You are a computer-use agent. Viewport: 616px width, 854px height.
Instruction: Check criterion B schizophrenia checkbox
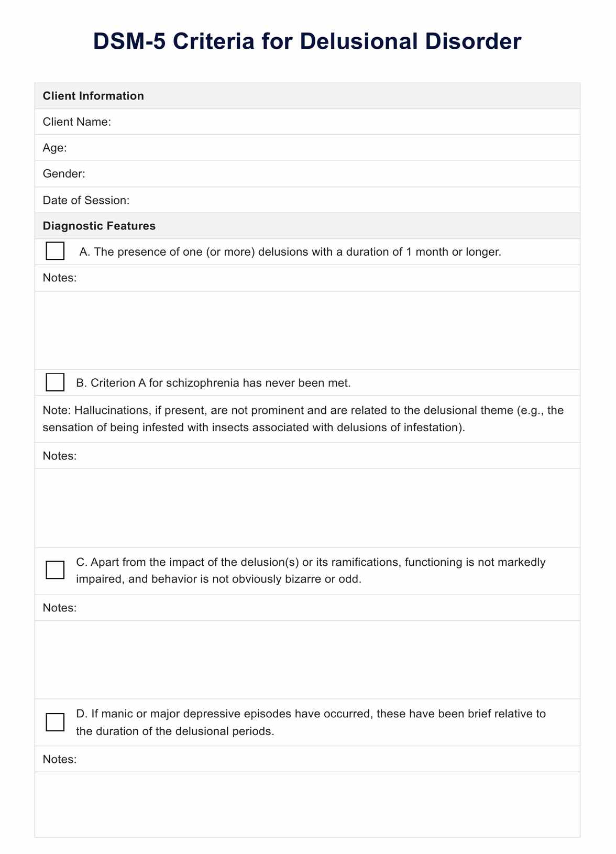[x=55, y=382]
